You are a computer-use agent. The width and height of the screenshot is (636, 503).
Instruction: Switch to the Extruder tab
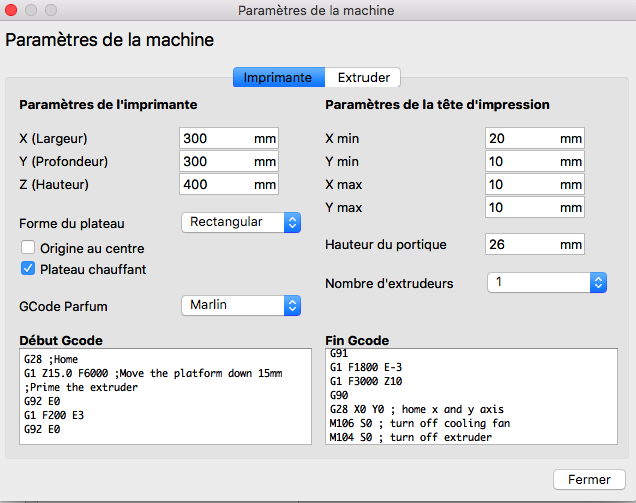[x=363, y=77]
